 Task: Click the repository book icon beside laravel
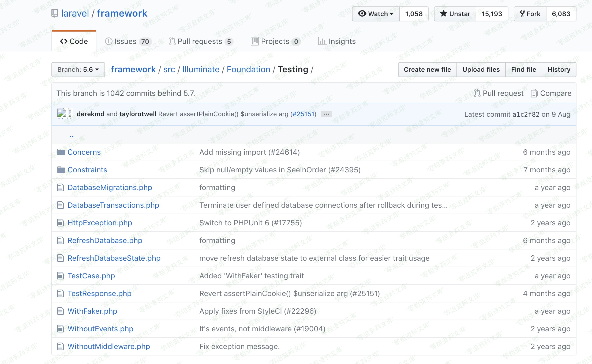(x=55, y=13)
